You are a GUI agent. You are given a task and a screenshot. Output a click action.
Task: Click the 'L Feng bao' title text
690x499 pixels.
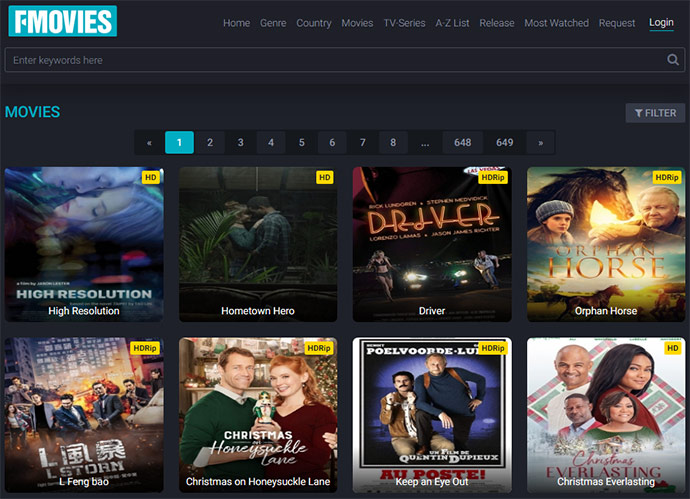click(84, 481)
